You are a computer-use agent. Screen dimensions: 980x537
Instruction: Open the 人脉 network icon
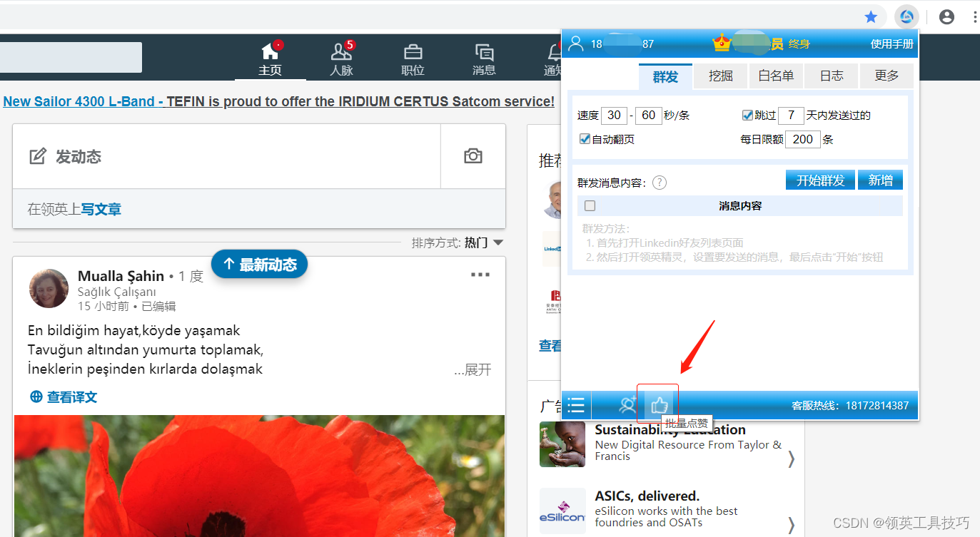pyautogui.click(x=342, y=51)
